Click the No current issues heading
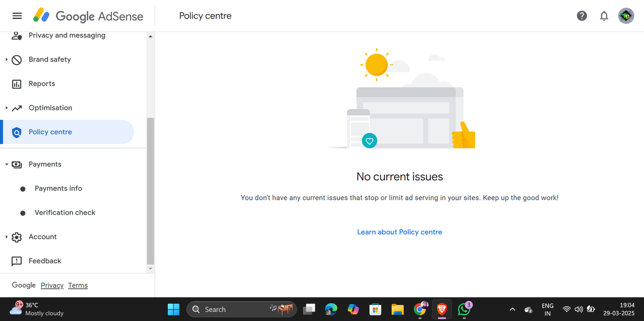Viewport: 644px width, 321px height. (400, 177)
